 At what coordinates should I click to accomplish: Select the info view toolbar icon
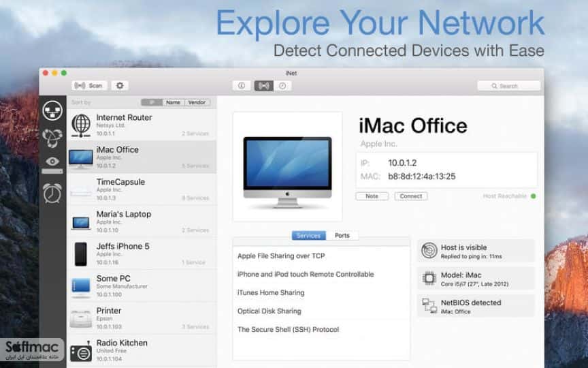tap(242, 86)
